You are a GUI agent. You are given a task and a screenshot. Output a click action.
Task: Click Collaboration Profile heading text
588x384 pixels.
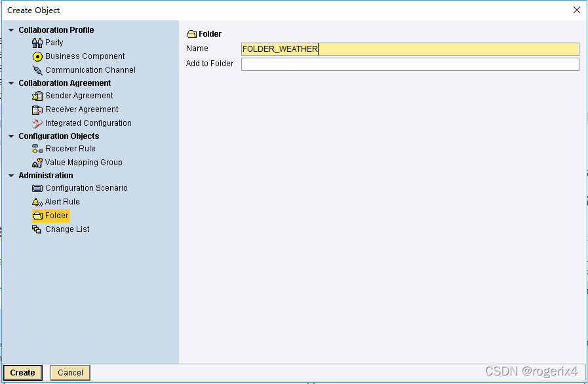56,30
